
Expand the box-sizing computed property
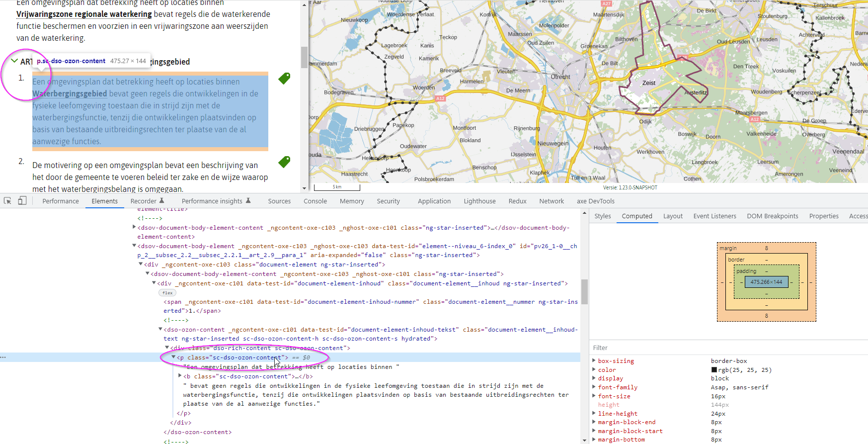594,360
